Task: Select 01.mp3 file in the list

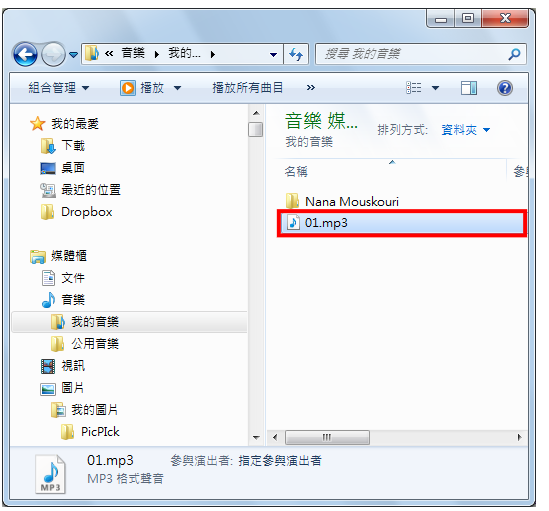Action: point(402,223)
